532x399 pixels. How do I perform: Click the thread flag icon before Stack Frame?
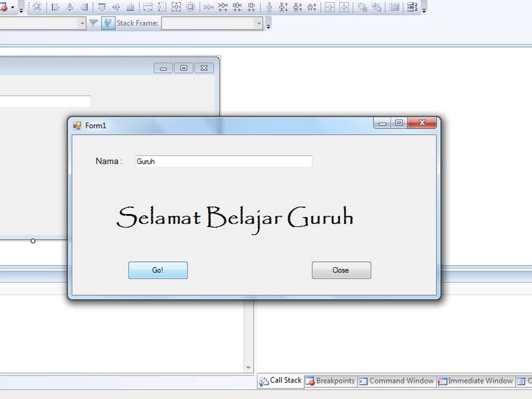(x=94, y=23)
